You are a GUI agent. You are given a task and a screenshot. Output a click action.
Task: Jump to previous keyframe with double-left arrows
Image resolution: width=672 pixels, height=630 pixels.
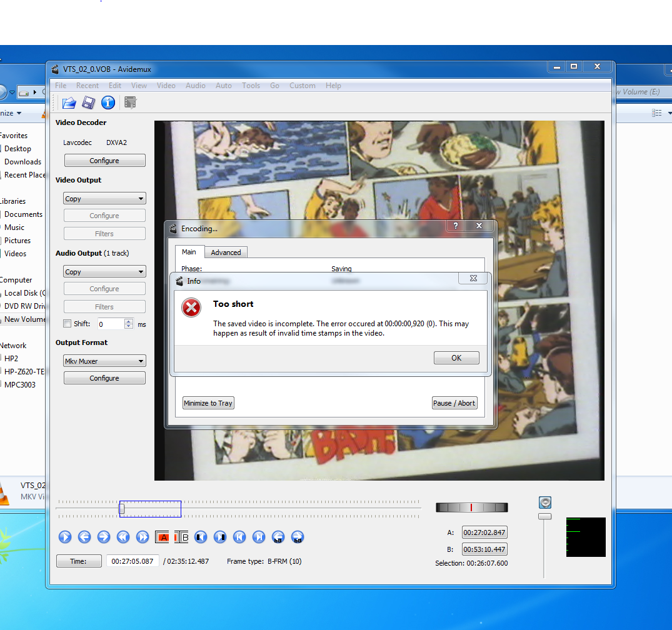click(123, 537)
